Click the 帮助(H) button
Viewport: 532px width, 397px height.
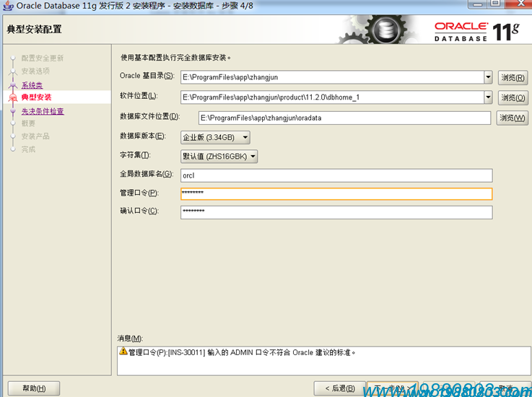pyautogui.click(x=34, y=388)
